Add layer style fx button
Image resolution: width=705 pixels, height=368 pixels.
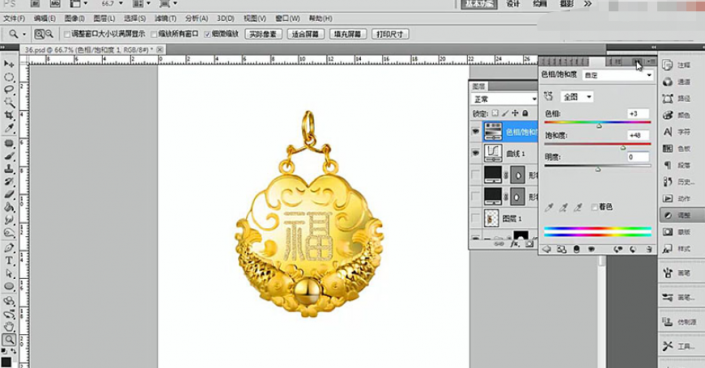[515, 244]
